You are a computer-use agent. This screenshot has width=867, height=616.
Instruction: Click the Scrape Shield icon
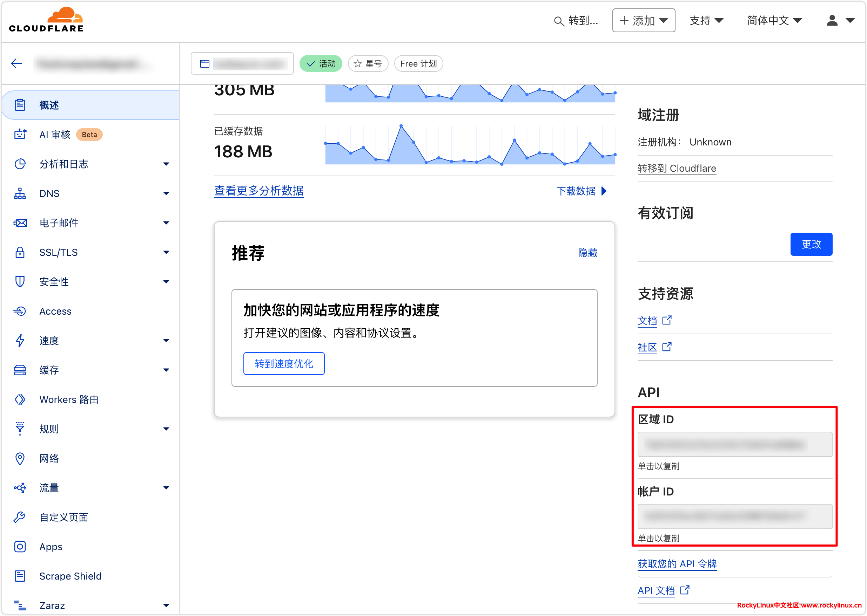(x=20, y=576)
